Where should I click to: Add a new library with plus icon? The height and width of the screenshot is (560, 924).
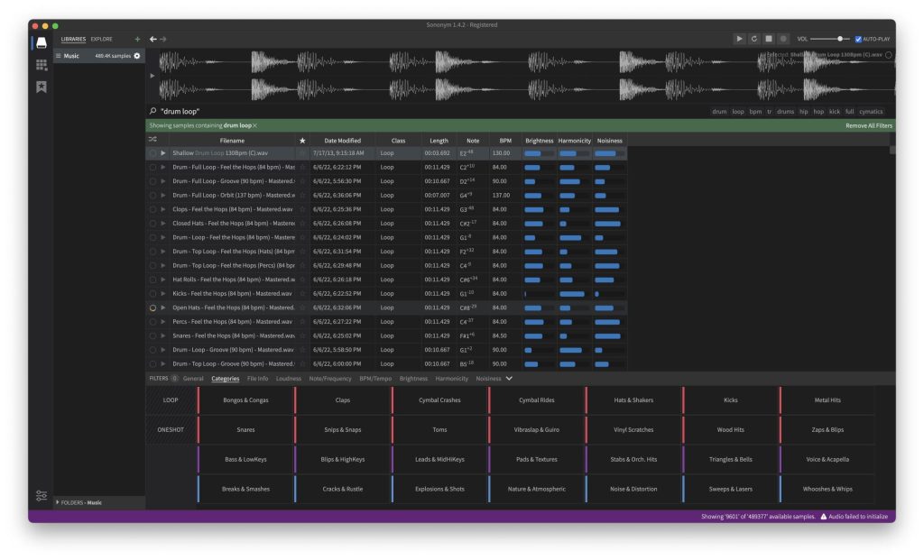tap(137, 40)
